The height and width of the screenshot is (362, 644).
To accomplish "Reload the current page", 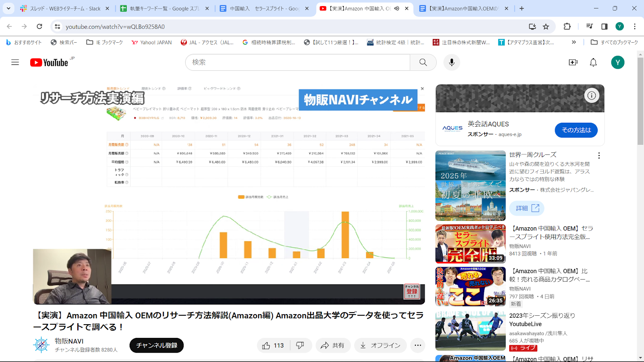I will pyautogui.click(x=39, y=27).
